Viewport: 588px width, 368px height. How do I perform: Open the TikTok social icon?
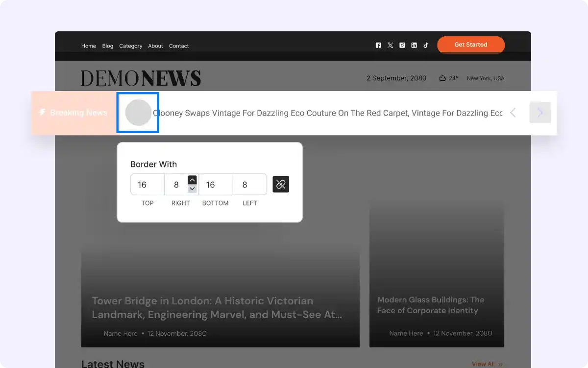pos(426,45)
